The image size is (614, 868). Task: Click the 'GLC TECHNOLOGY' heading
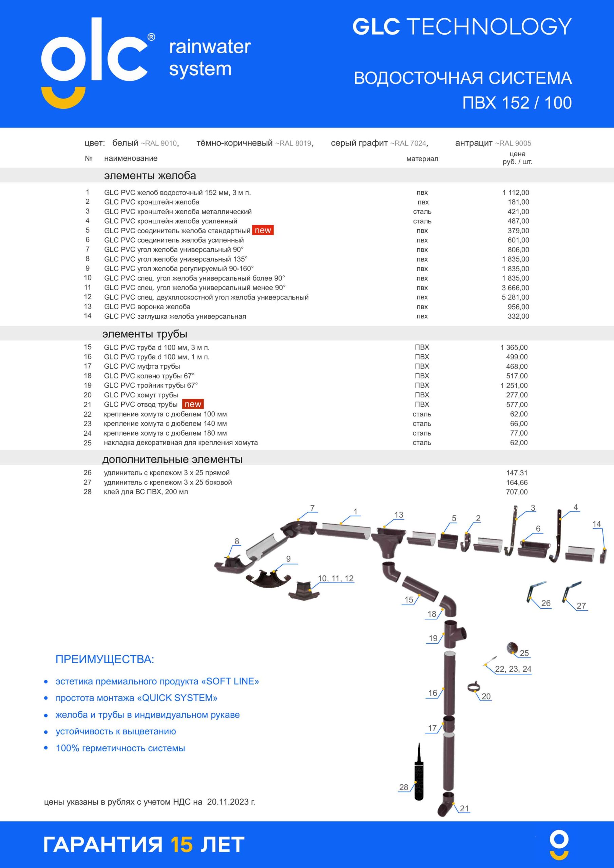tap(462, 26)
